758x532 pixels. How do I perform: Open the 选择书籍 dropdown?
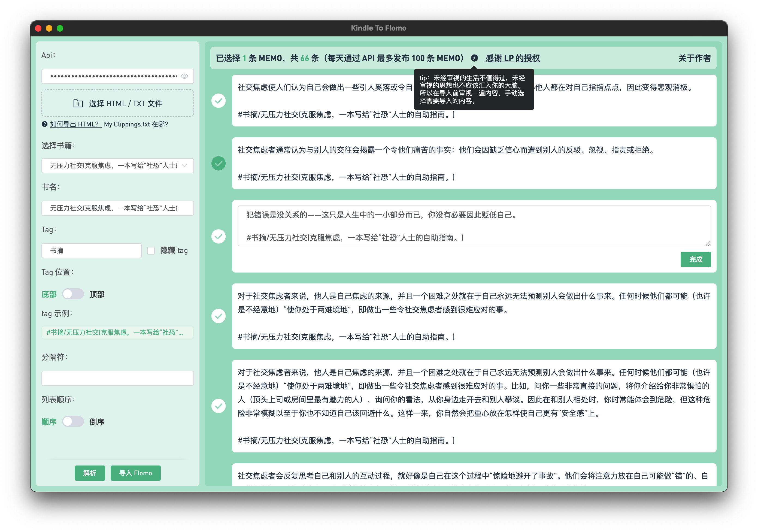point(117,165)
